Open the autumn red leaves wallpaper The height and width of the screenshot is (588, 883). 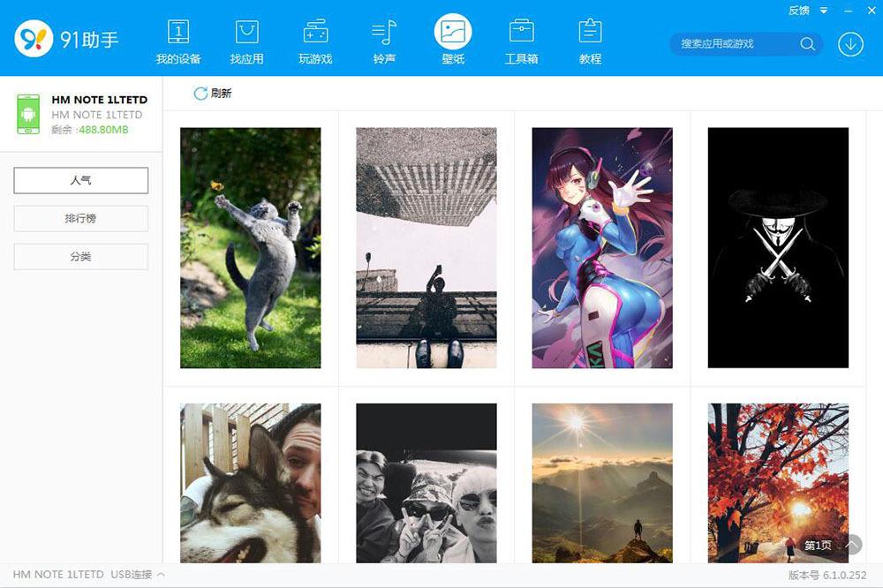778,483
